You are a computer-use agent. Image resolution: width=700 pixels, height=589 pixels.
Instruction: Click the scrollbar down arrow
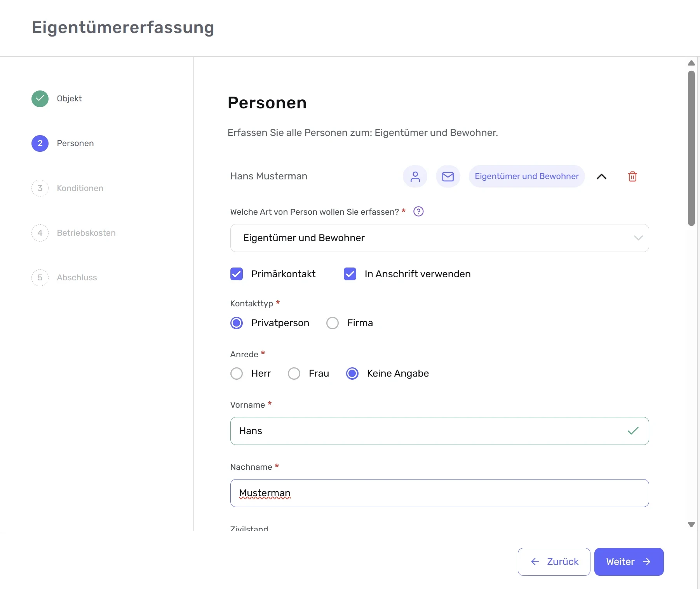tap(691, 525)
